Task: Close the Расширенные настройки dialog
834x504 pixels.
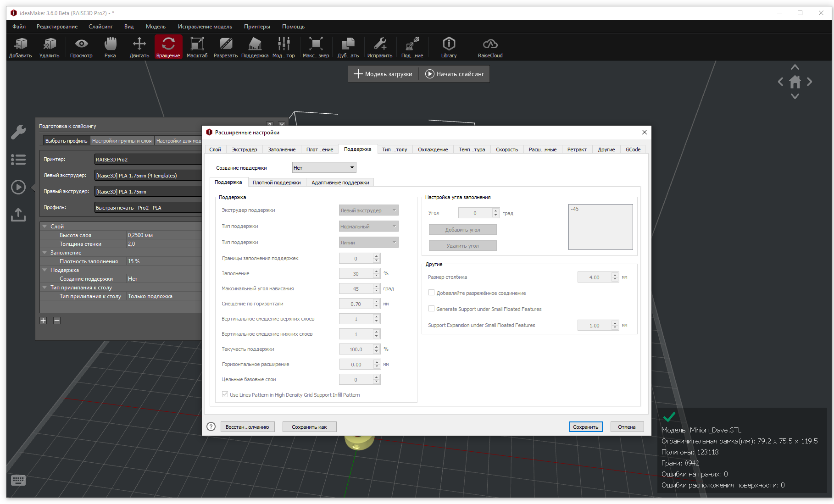Action: click(644, 132)
